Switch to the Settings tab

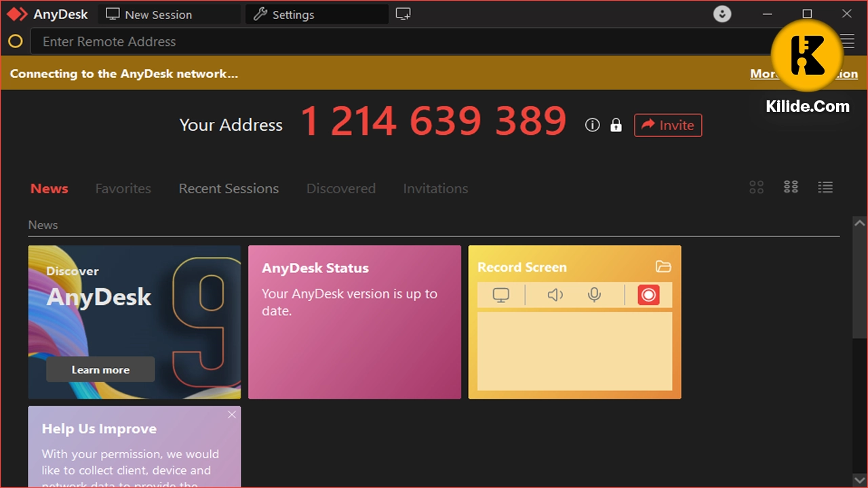(317, 14)
